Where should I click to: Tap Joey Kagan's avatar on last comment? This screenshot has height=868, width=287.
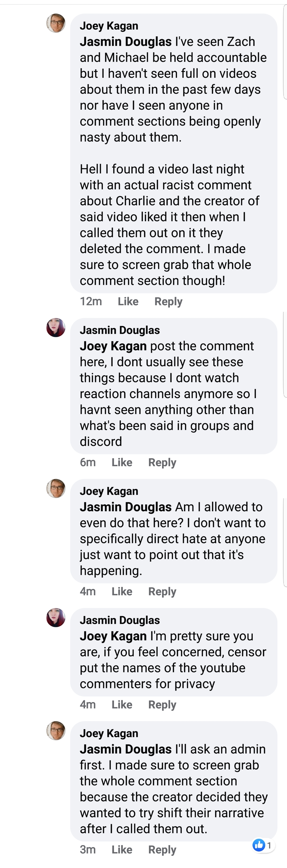56,731
